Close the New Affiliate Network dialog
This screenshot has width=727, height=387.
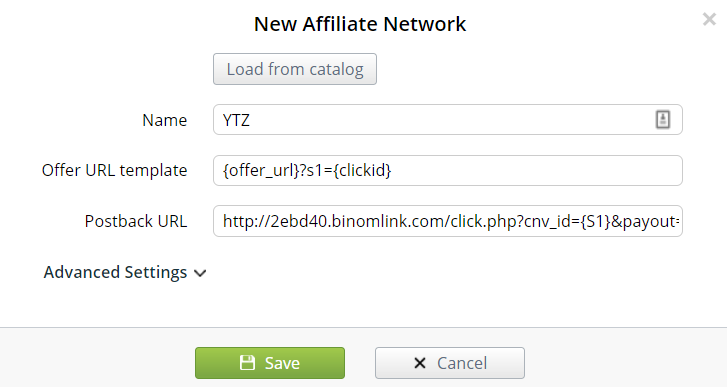(x=709, y=19)
